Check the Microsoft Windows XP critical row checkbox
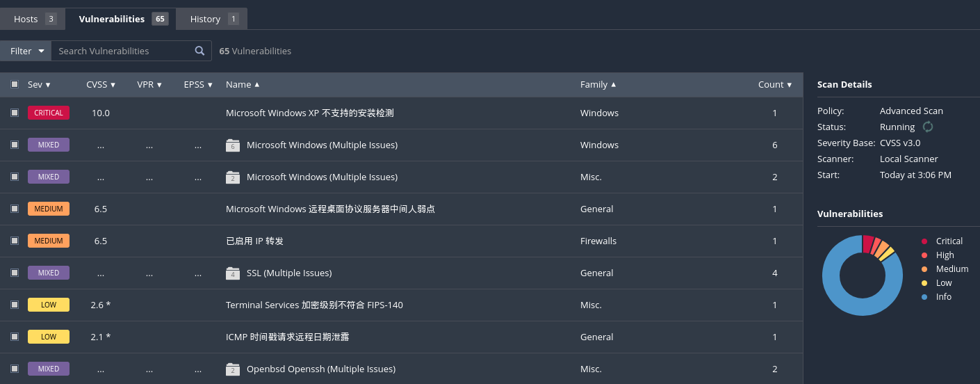This screenshot has width=980, height=384. (15, 113)
